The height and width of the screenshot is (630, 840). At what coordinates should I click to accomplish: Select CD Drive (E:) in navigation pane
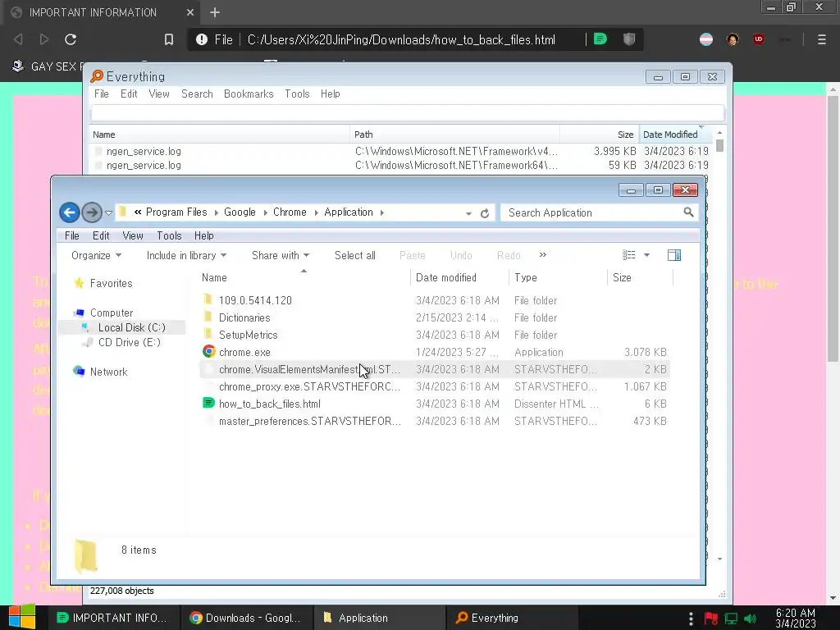[129, 342]
